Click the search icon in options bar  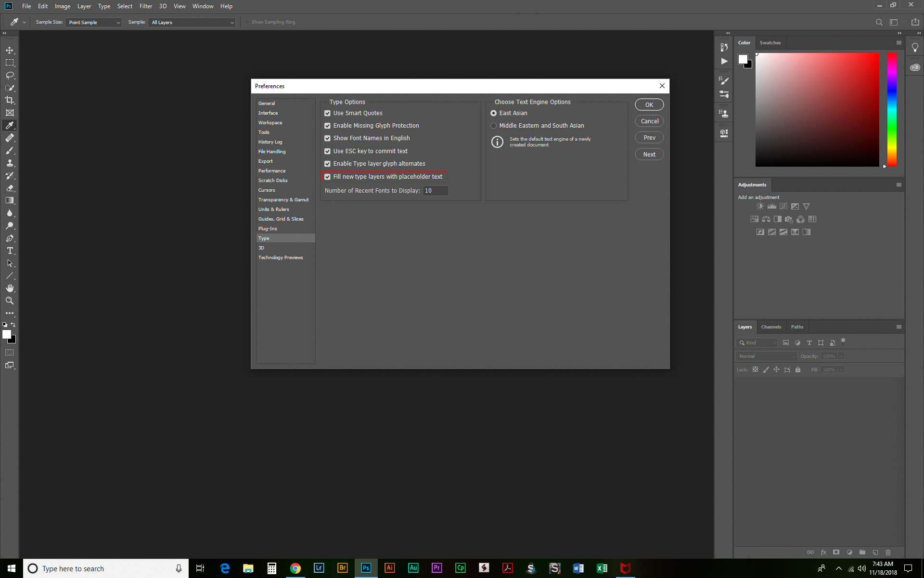(879, 22)
